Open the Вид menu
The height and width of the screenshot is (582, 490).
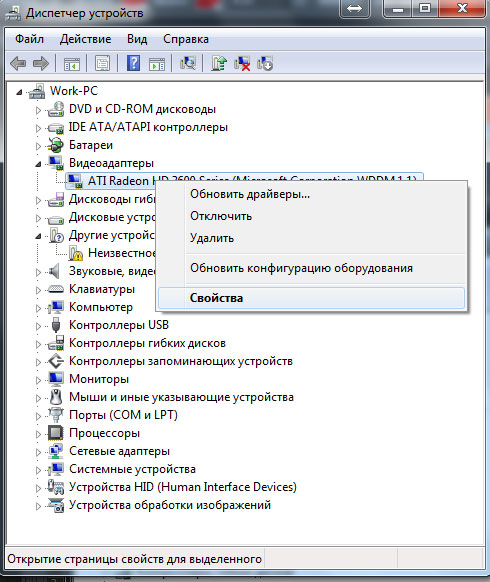[137, 39]
